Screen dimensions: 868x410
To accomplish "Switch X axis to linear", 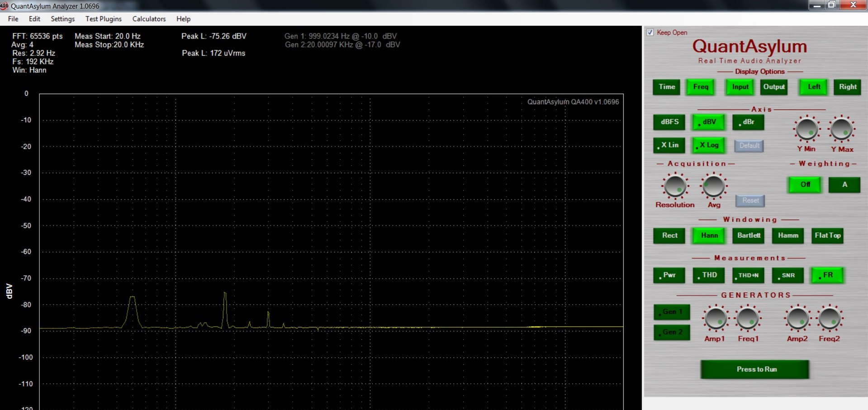I will (669, 145).
